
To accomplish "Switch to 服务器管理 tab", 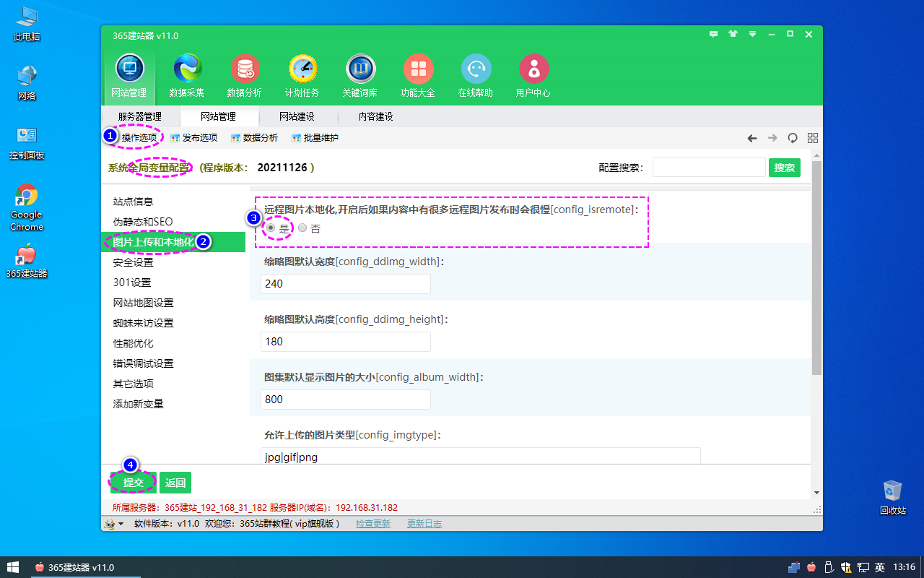I will [x=140, y=116].
